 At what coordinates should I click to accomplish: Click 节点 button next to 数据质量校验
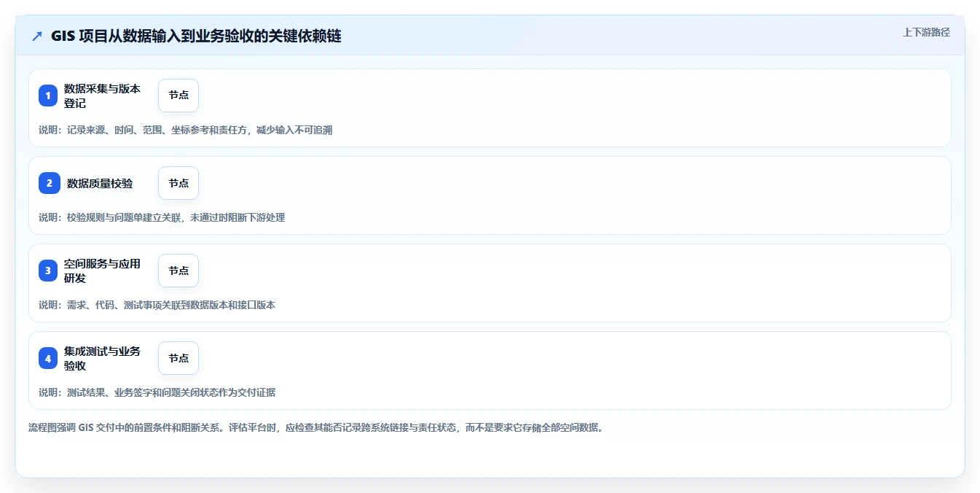tap(179, 183)
